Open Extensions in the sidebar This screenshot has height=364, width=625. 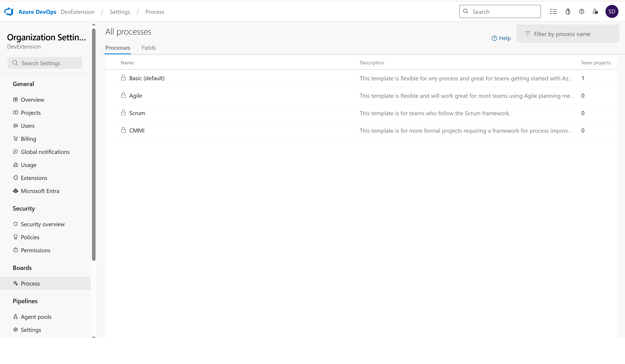click(34, 178)
